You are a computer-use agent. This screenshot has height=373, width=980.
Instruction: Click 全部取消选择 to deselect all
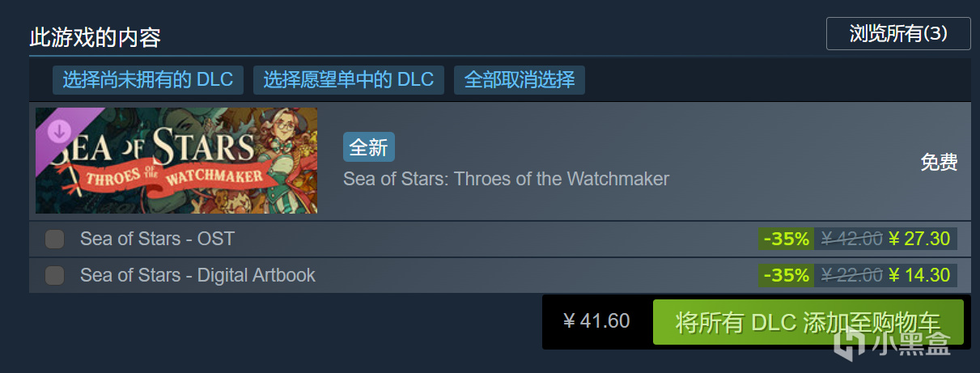(520, 80)
